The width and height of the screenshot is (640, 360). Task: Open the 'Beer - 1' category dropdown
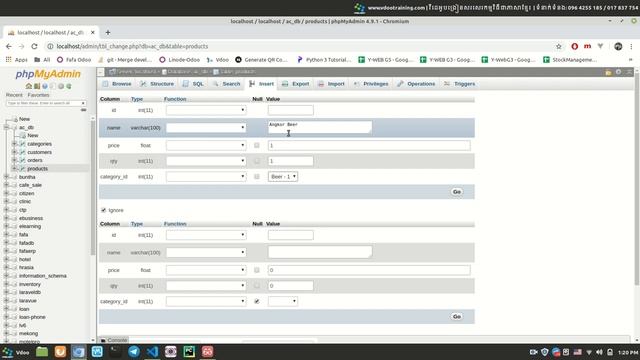point(283,176)
